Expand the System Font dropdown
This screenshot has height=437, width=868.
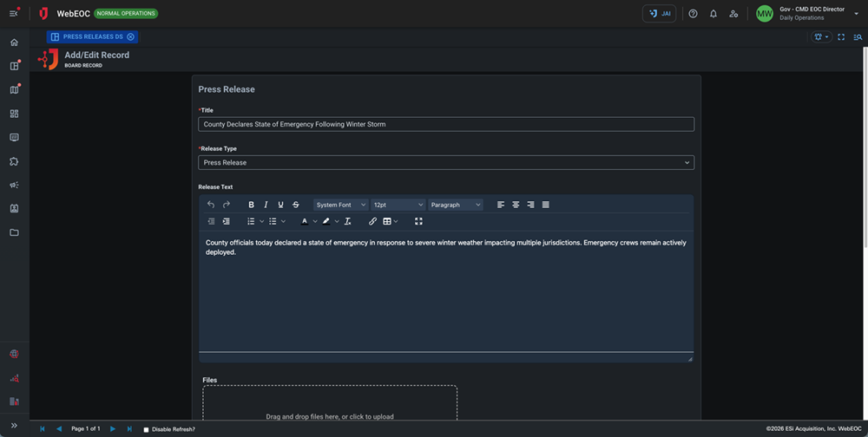[340, 205]
